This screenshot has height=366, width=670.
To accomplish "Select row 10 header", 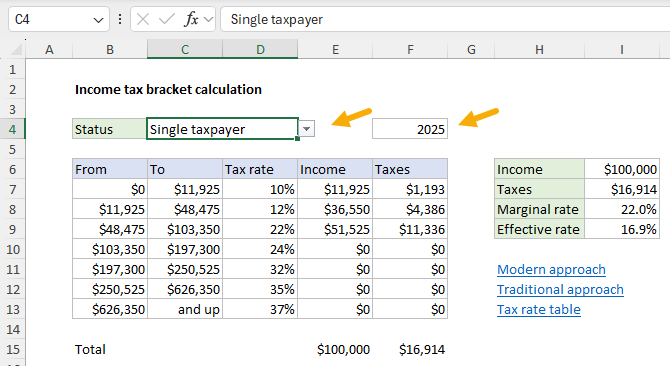I will coord(13,249).
